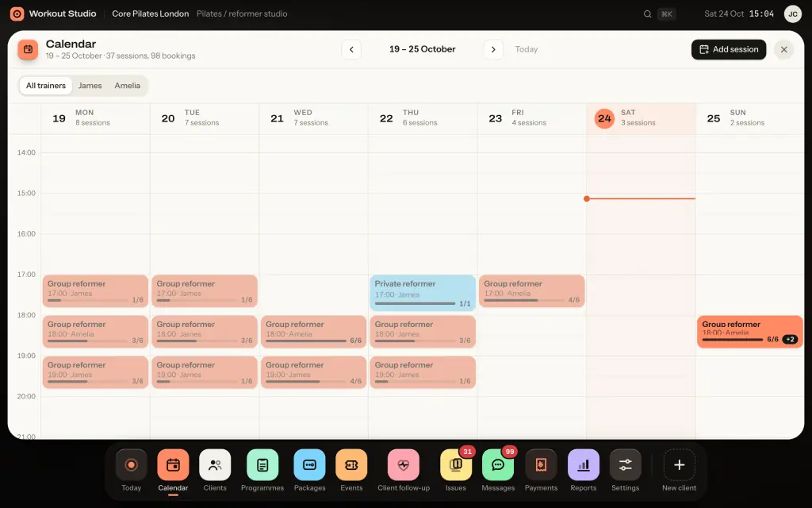This screenshot has width=812, height=508.
Task: Select Wednesday 21 day header
Action: click(314, 118)
